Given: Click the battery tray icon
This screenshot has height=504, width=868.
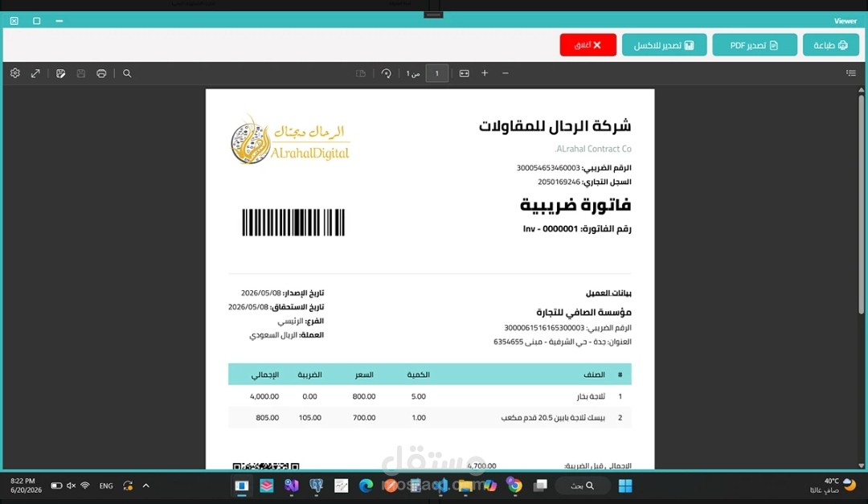Looking at the screenshot, I should pos(56,486).
